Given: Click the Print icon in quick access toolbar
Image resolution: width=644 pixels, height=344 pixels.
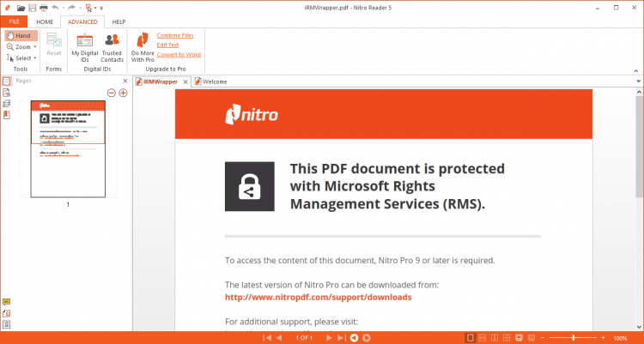Looking at the screenshot, I should pos(44,8).
